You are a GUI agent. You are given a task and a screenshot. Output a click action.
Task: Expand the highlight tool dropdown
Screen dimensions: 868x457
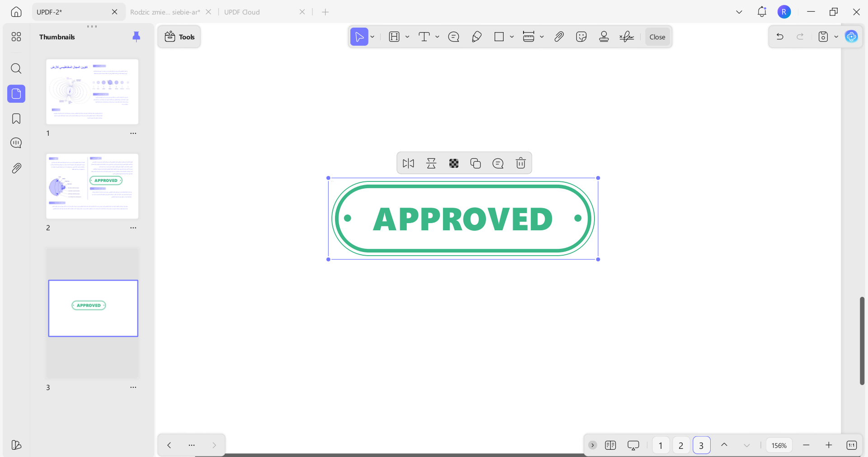(407, 37)
